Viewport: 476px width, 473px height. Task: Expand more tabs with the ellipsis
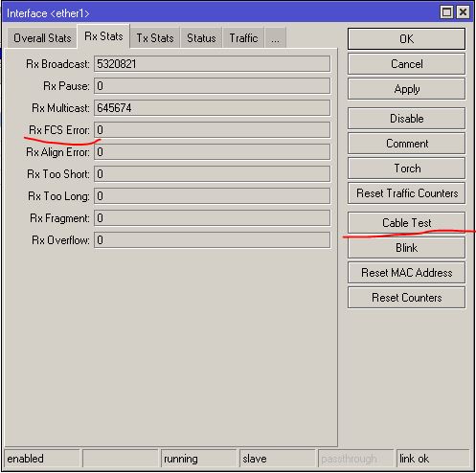tap(275, 38)
